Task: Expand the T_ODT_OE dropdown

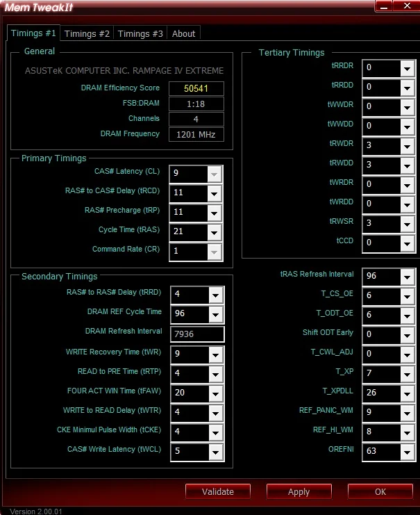Action: pos(407,316)
